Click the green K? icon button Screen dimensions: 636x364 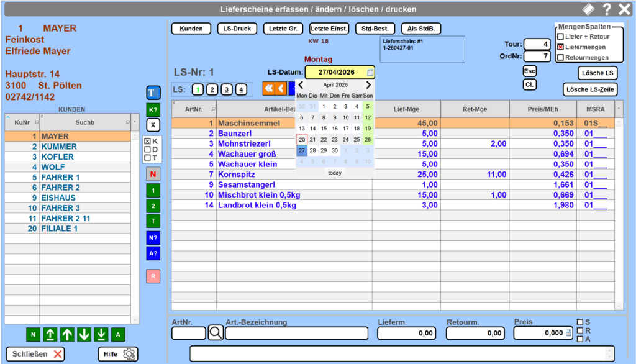(153, 109)
